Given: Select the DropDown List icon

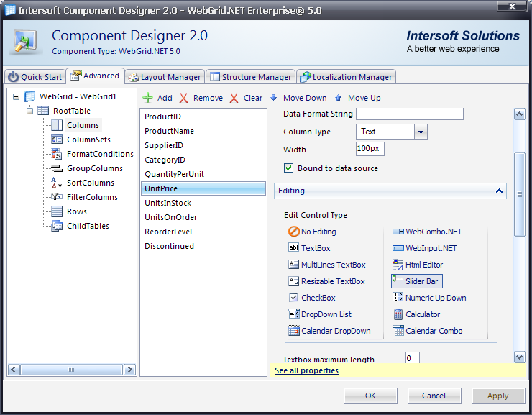Looking at the screenshot, I should [x=294, y=314].
